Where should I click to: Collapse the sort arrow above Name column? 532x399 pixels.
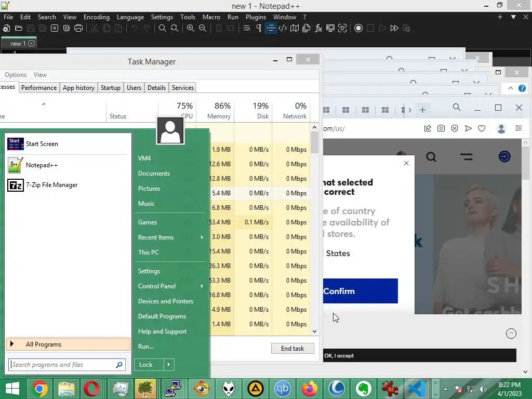[44, 104]
